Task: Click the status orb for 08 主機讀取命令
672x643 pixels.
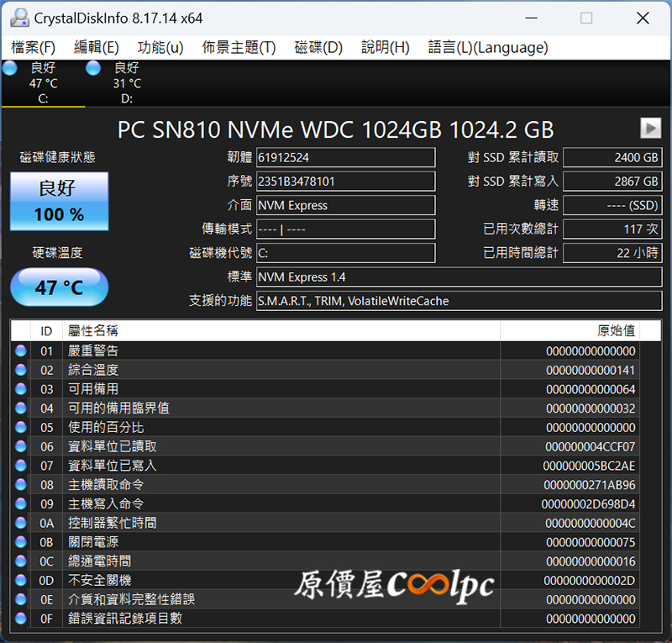Action: (x=20, y=485)
